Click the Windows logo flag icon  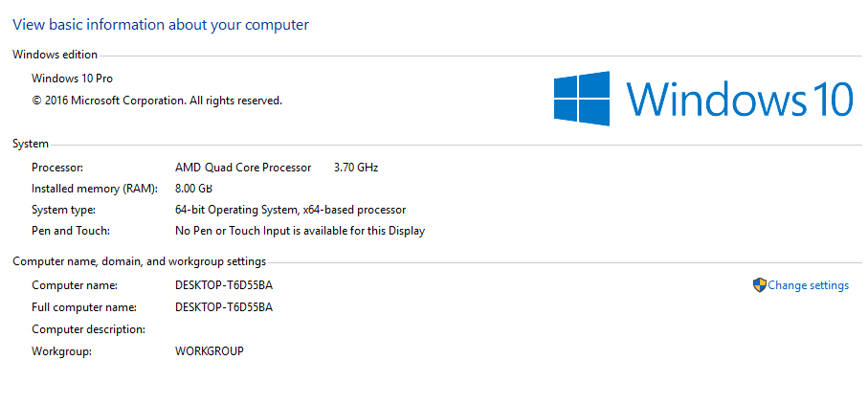pos(582,99)
